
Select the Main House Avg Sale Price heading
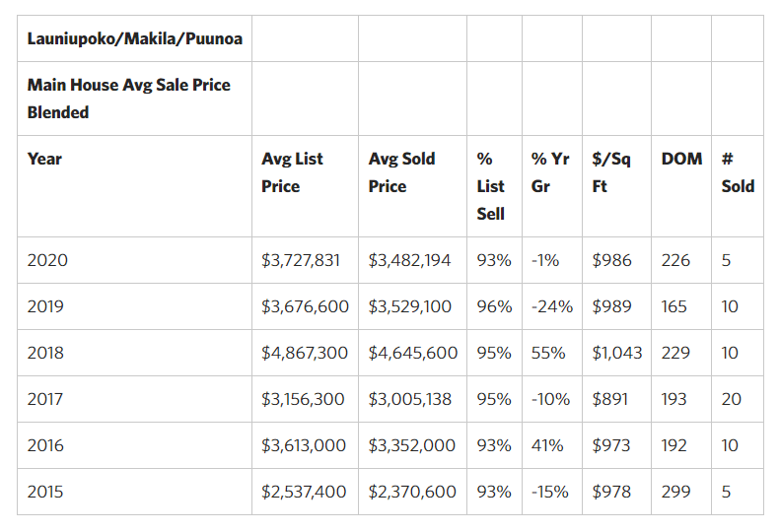pos(129,99)
